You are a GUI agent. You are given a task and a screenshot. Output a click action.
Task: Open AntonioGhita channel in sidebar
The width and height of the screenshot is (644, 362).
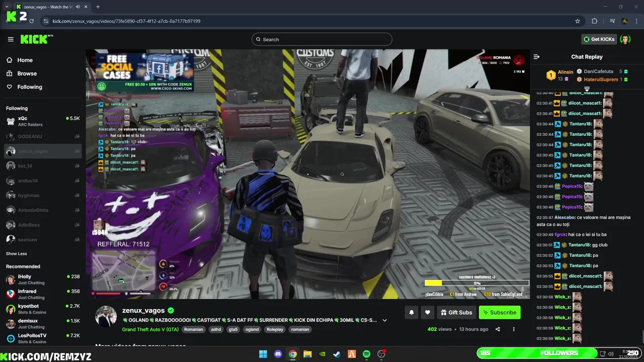point(43,210)
